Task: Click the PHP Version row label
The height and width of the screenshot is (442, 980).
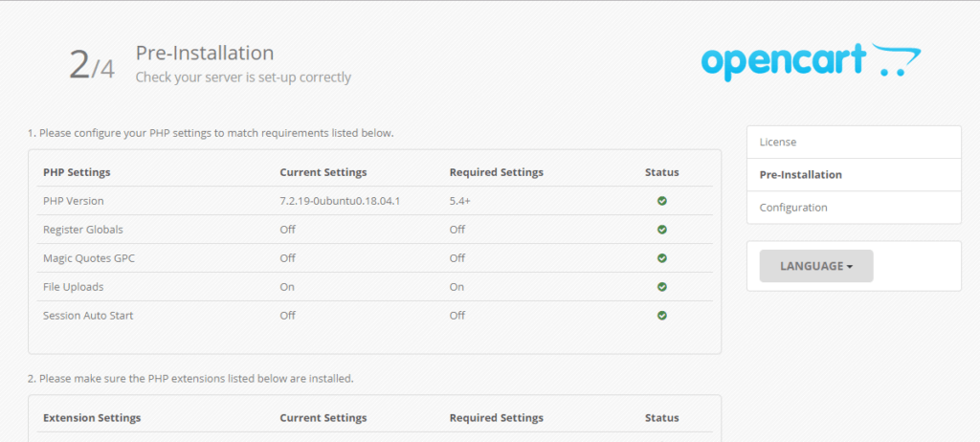Action: tap(74, 201)
